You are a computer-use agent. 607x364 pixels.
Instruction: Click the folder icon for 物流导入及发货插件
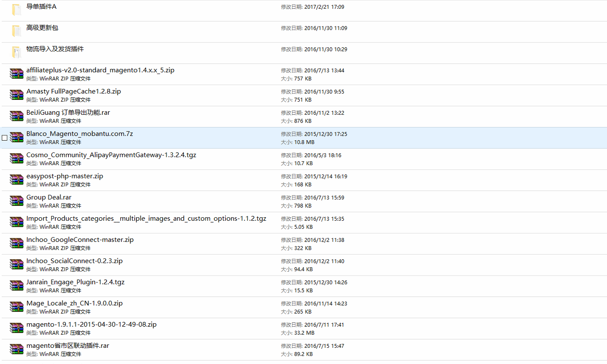coord(16,52)
